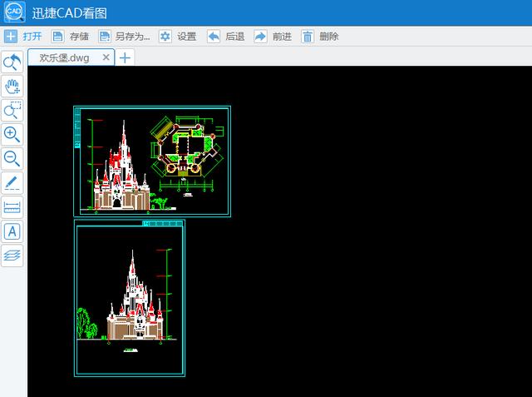
Task: Click the 前进 text label
Action: (282, 37)
